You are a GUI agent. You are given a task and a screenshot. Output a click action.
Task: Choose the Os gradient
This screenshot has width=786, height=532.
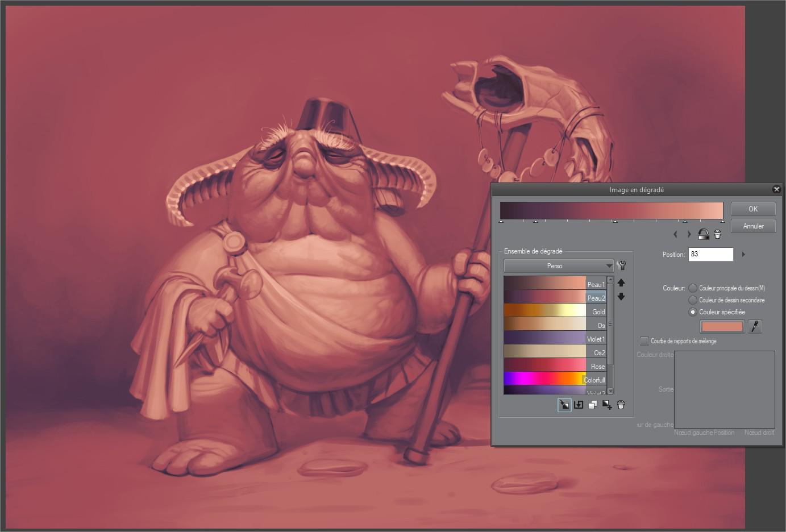point(555,324)
